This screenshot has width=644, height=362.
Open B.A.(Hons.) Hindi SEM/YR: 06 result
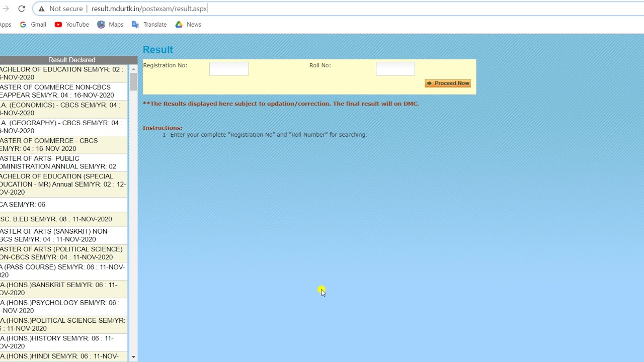click(63, 356)
